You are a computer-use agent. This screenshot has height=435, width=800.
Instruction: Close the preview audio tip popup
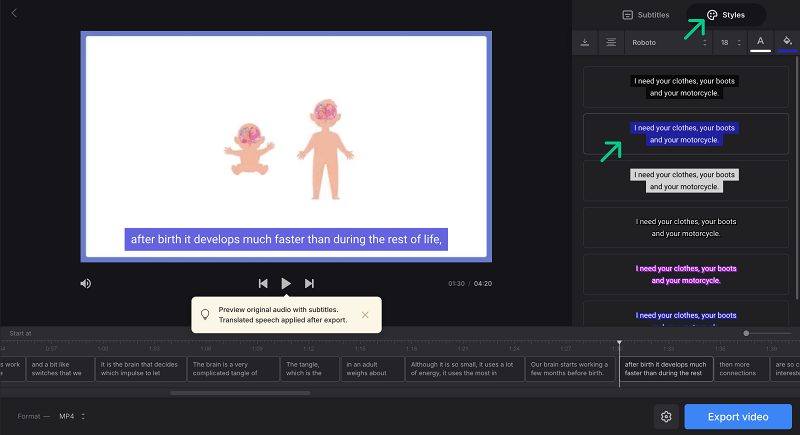pos(365,315)
